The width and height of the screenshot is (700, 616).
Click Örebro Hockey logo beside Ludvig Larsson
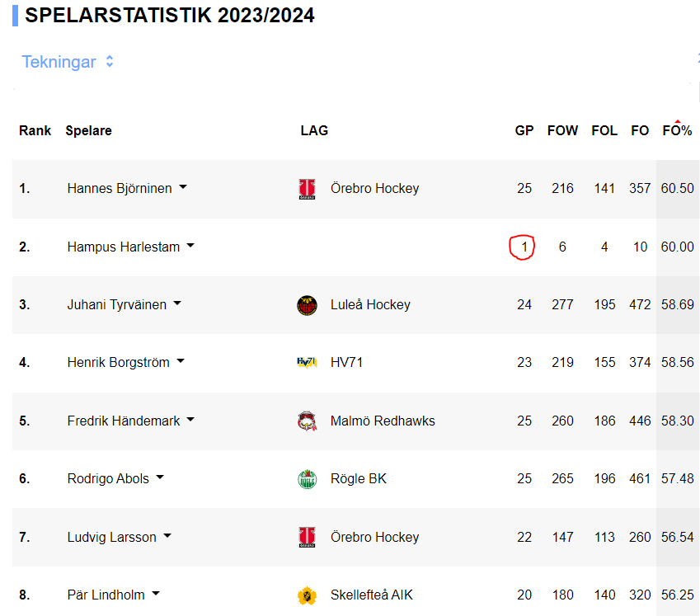pyautogui.click(x=307, y=537)
